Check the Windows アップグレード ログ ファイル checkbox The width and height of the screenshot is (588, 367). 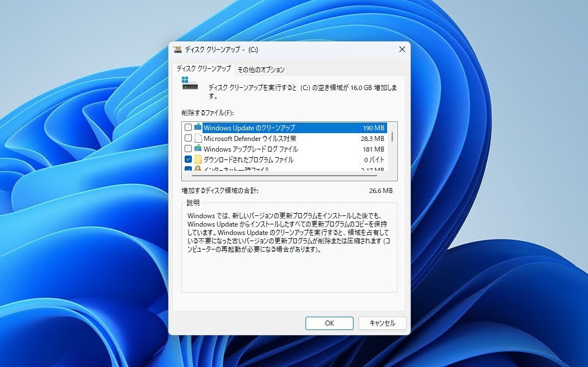click(x=188, y=149)
